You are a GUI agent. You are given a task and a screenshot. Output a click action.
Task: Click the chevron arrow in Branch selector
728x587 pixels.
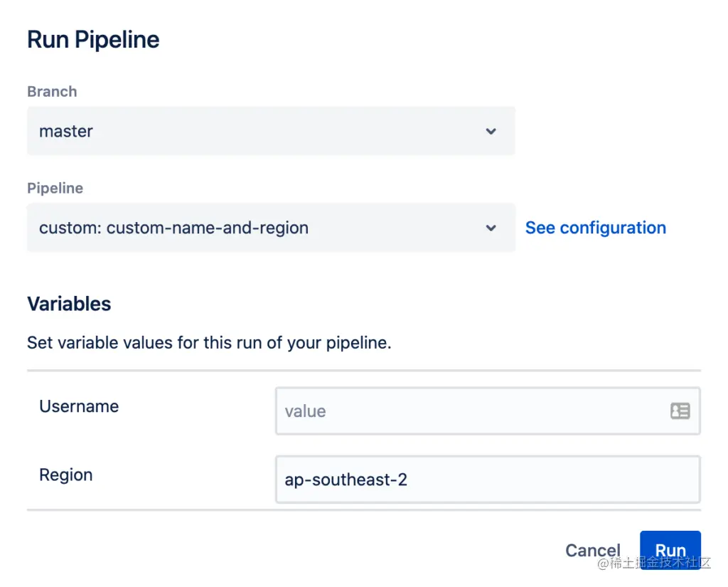pyautogui.click(x=491, y=132)
